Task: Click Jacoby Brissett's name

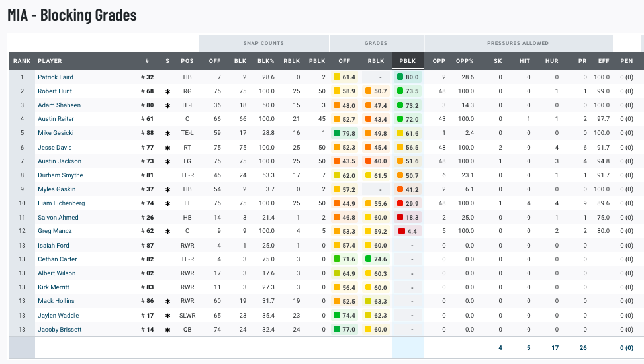Action: (60, 330)
